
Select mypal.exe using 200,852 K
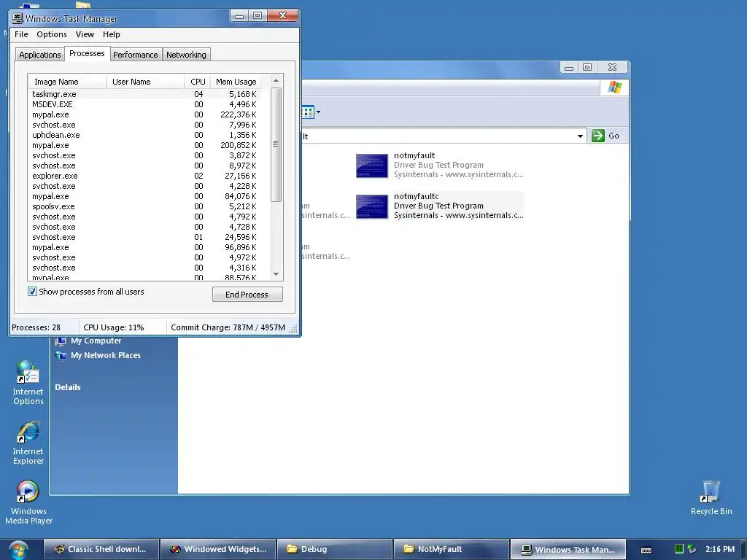(145, 145)
